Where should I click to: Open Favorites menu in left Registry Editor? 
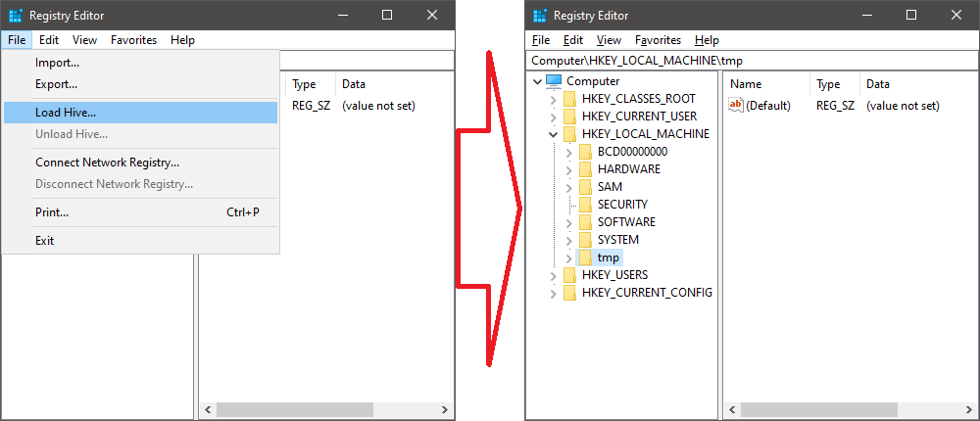click(133, 40)
